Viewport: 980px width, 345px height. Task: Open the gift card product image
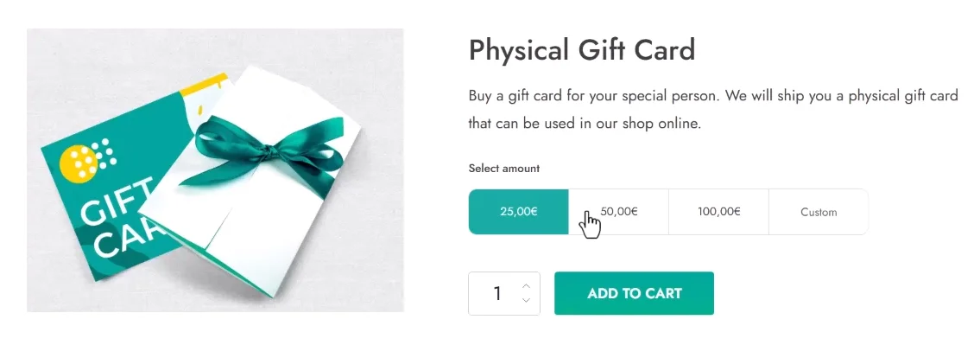215,170
